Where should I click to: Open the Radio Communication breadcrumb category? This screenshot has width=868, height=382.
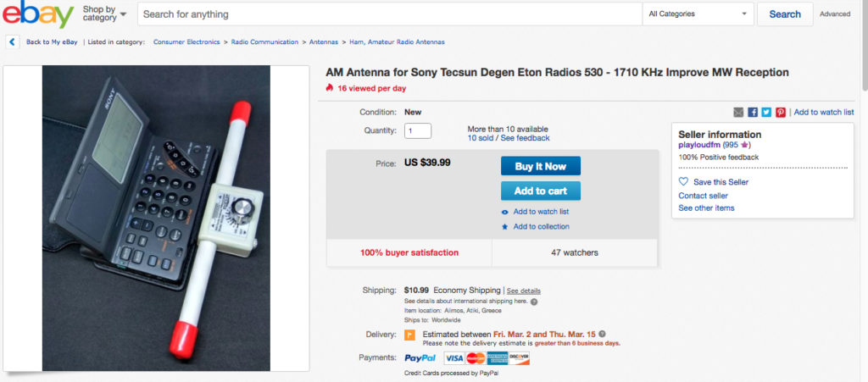pos(264,42)
